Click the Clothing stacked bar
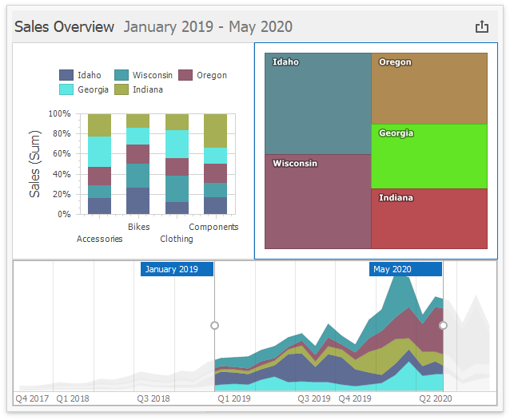The width and height of the screenshot is (510, 420). [x=177, y=164]
